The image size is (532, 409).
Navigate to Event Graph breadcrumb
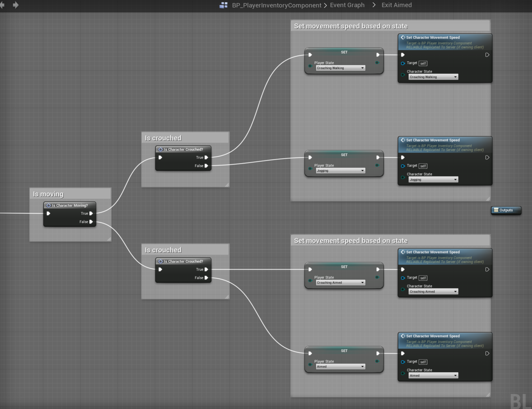[x=347, y=5]
